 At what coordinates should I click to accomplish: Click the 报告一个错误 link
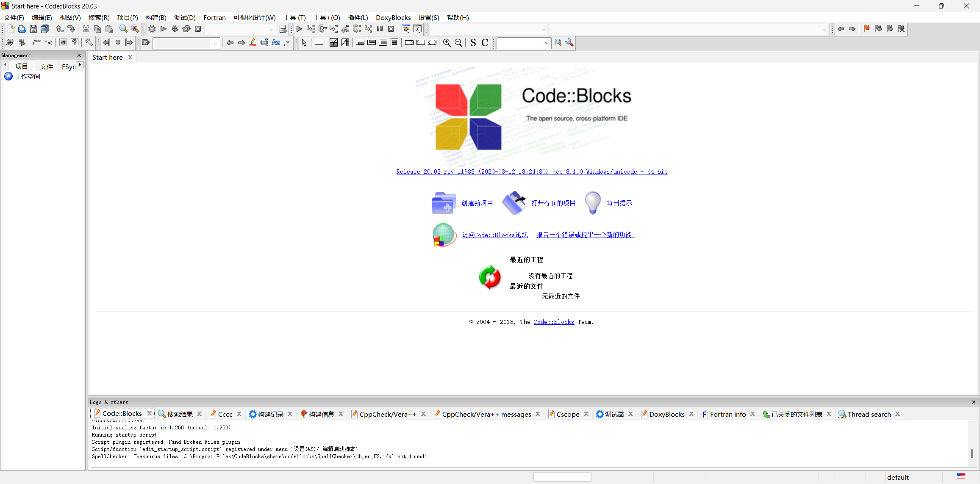pos(586,235)
